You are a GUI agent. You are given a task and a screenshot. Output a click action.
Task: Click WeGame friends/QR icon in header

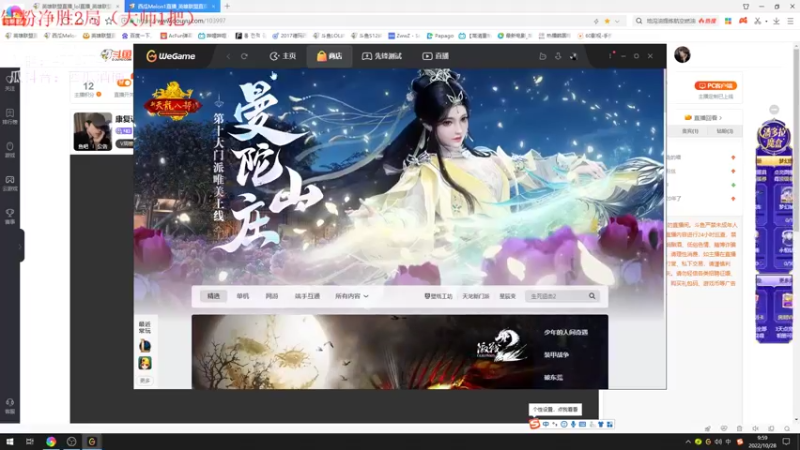(x=573, y=56)
